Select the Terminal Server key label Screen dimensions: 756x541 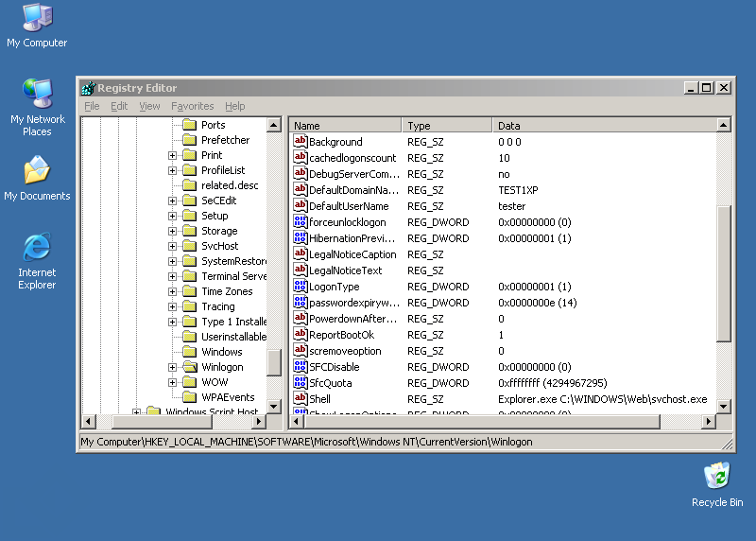(234, 276)
